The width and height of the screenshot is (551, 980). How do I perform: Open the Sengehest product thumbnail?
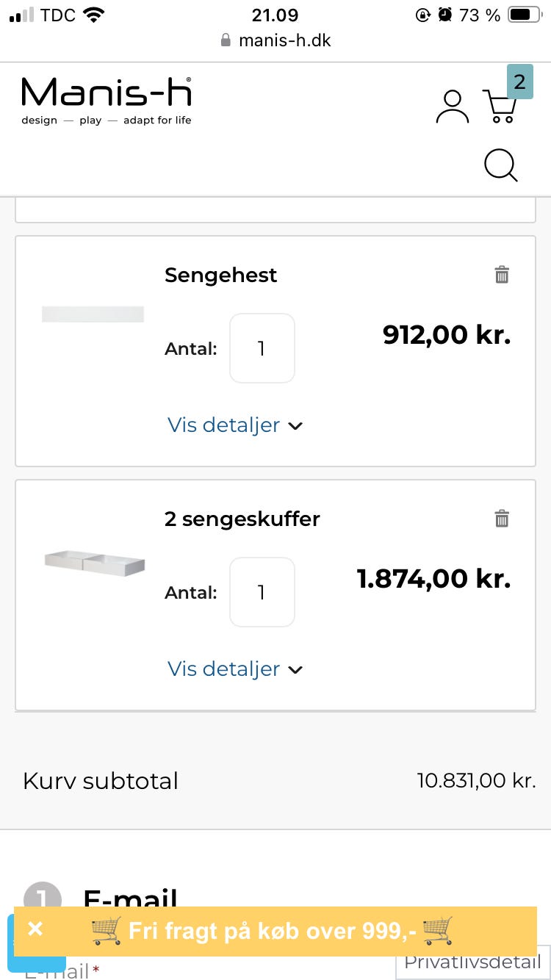click(x=93, y=314)
